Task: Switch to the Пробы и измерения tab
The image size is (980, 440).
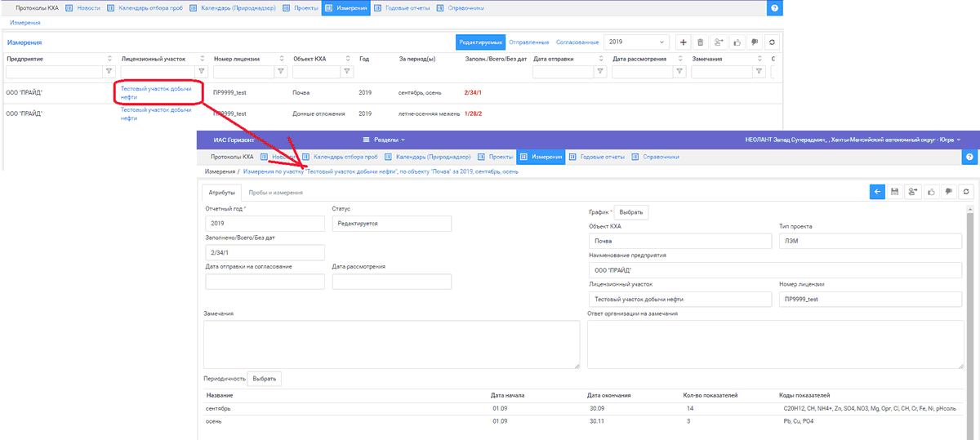Action: pos(276,193)
